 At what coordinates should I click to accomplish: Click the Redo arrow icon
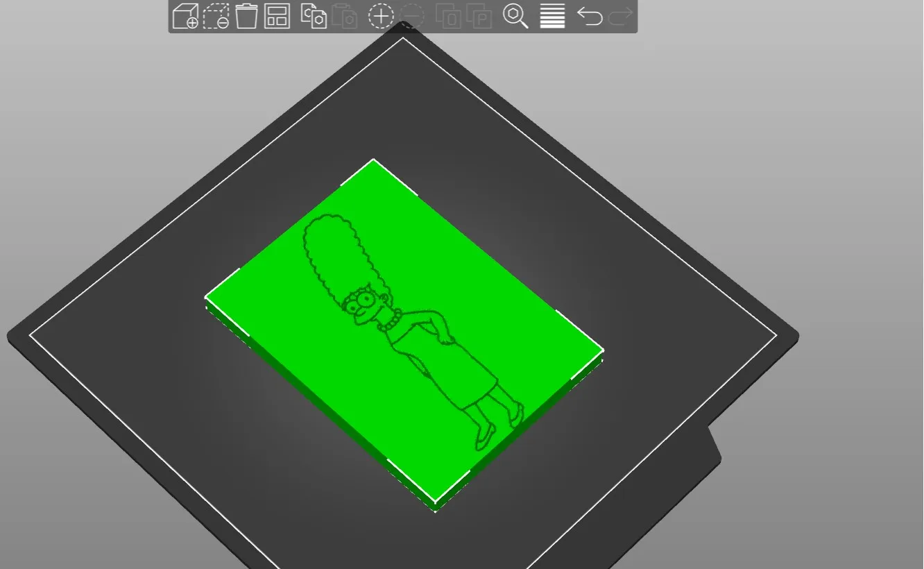620,16
